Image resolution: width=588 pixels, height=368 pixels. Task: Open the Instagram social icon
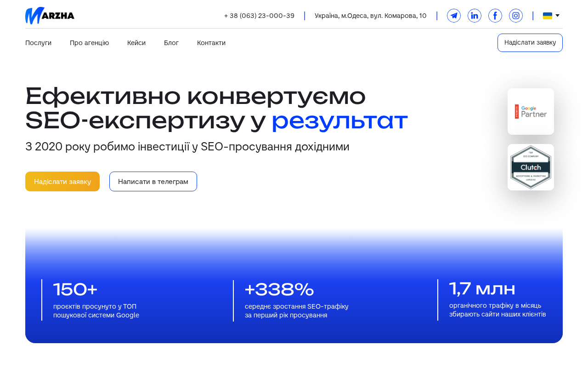(516, 16)
